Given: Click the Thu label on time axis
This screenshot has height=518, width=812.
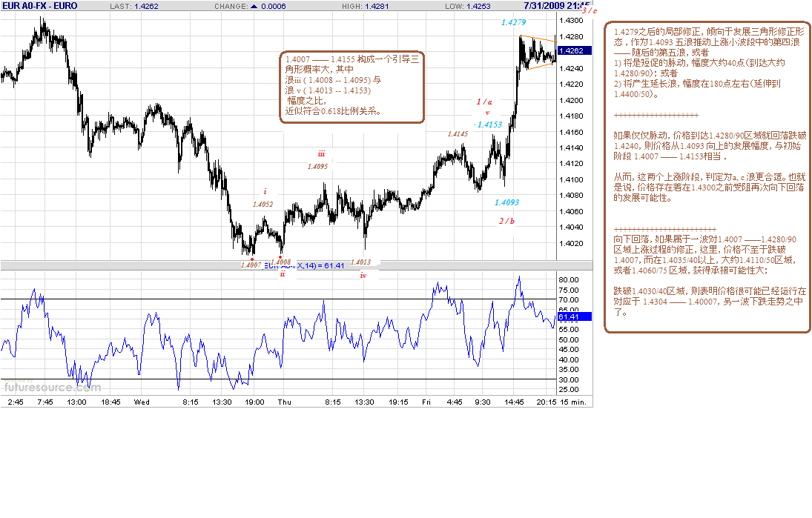Looking at the screenshot, I should 284,402.
